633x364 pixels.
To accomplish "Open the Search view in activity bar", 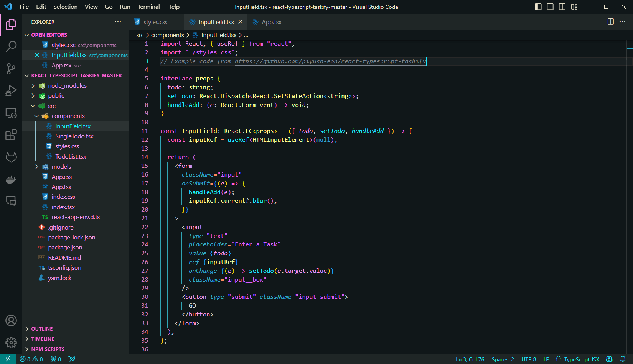I will pos(11,46).
